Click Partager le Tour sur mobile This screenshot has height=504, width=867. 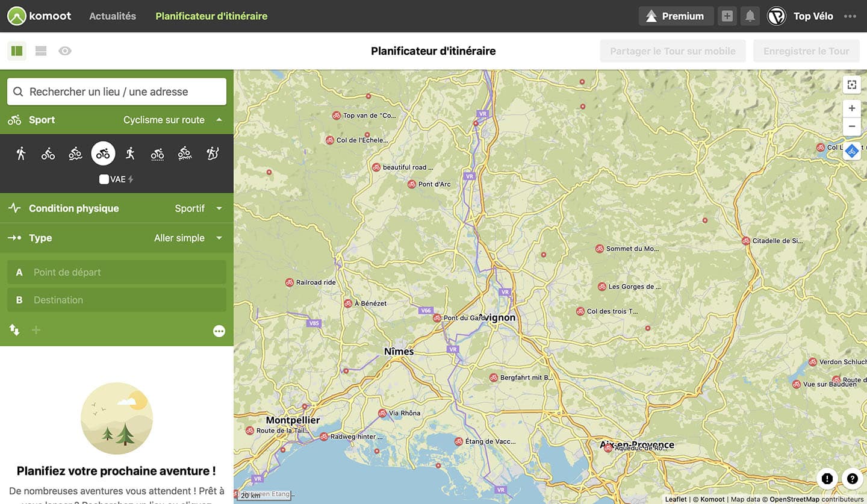tap(673, 51)
